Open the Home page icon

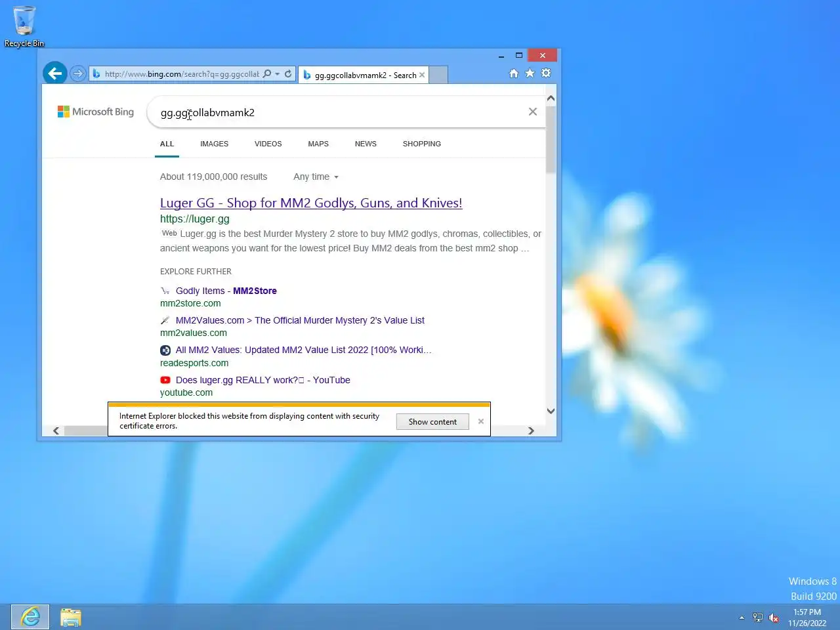(x=514, y=73)
